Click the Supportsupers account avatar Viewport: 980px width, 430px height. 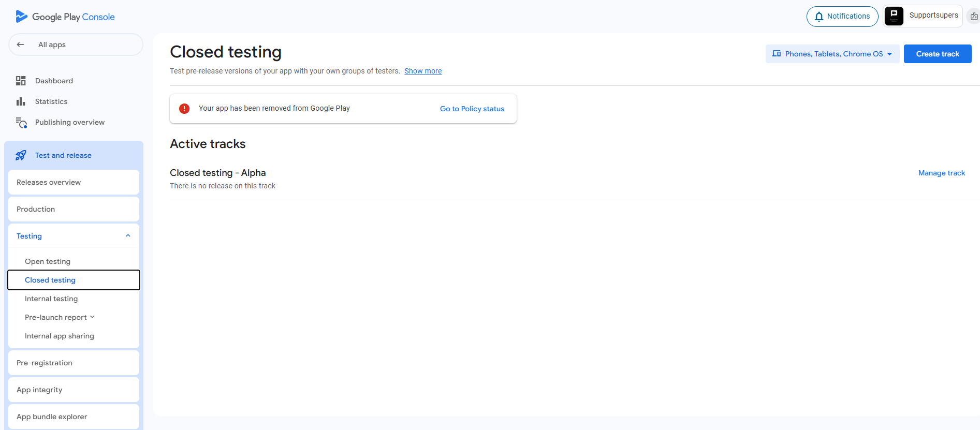tap(894, 16)
